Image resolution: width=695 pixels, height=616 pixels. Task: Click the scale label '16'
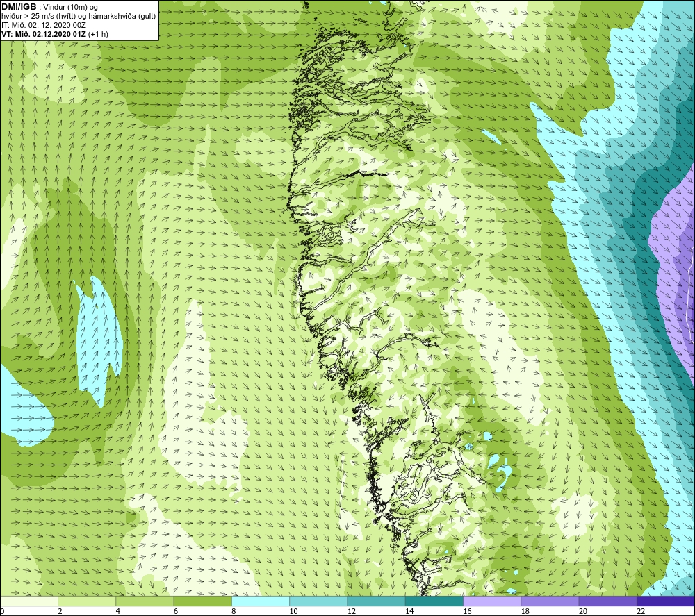[467, 611]
